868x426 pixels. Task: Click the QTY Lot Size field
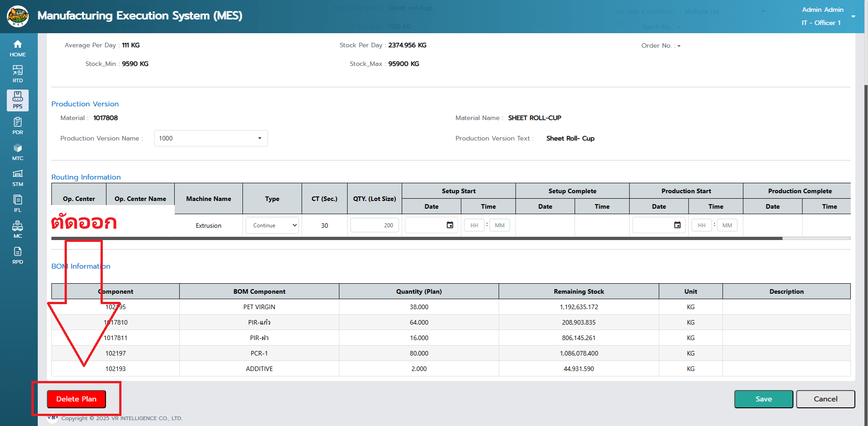click(374, 226)
